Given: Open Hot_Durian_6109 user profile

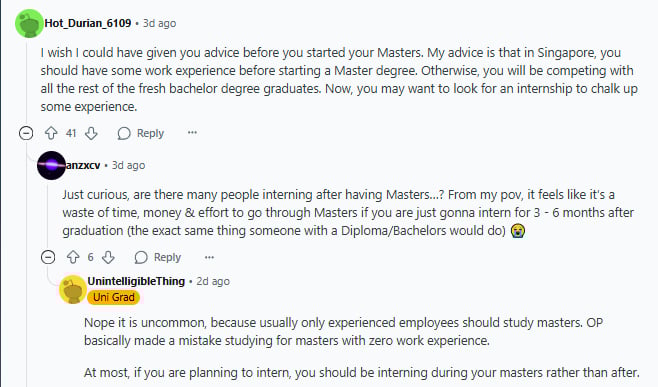Looking at the screenshot, I should 88,23.
